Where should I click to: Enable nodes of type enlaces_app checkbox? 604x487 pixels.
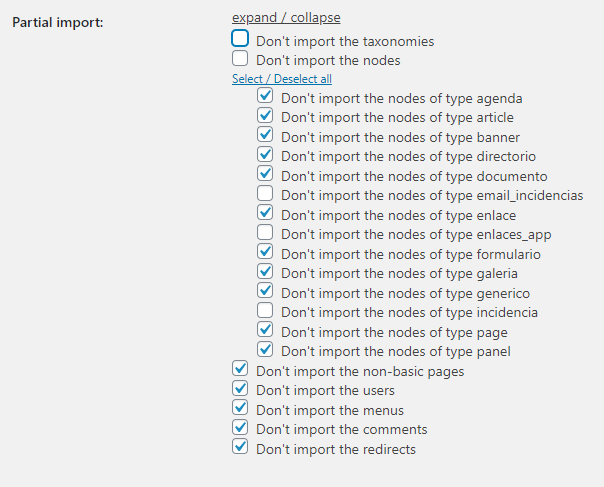click(265, 233)
